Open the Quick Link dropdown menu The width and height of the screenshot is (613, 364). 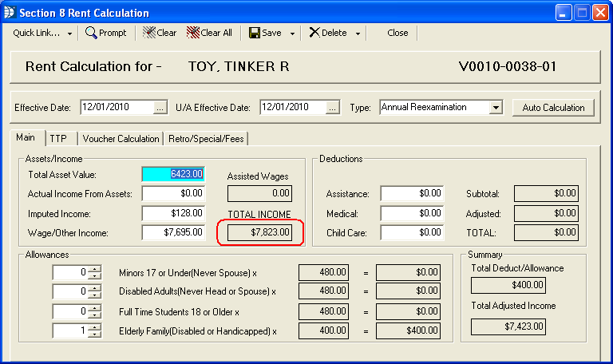point(42,33)
